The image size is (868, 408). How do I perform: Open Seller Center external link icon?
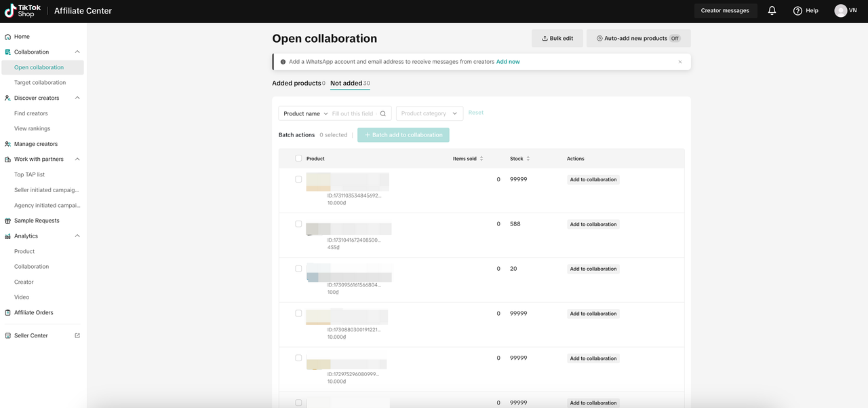[77, 335]
